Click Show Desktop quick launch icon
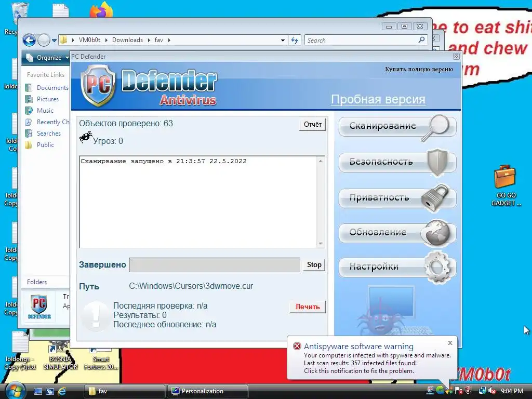This screenshot has width=532, height=399. pyautogui.click(x=37, y=391)
